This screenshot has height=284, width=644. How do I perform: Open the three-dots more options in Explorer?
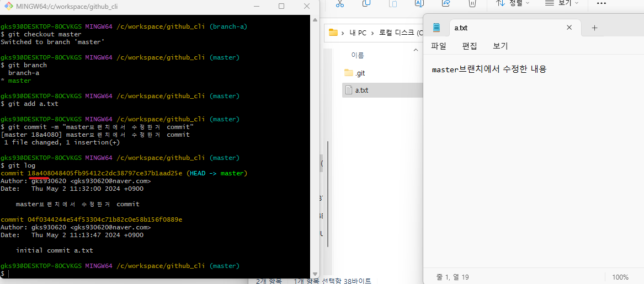click(602, 3)
